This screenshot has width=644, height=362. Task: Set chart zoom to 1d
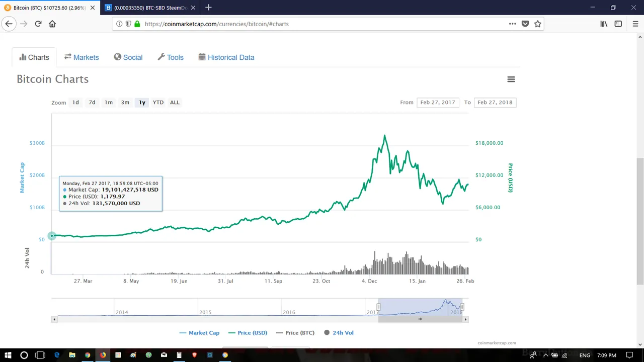pos(75,103)
